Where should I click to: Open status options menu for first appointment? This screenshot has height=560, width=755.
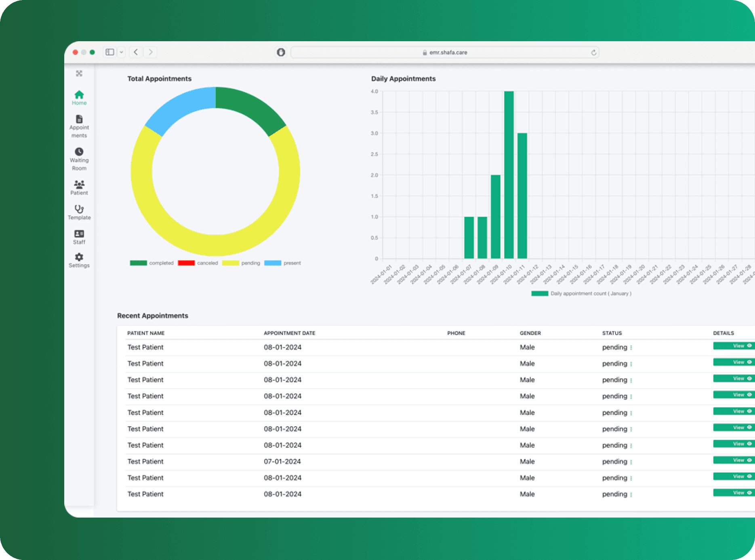pos(631,347)
